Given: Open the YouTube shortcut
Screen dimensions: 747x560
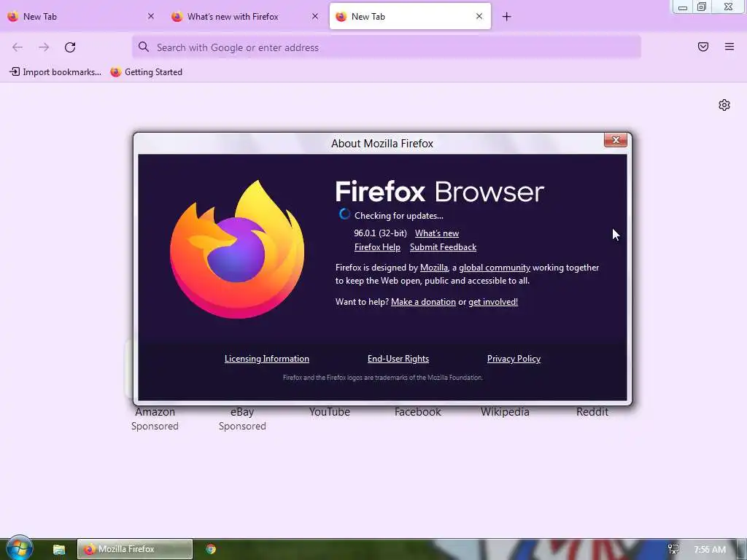Looking at the screenshot, I should (330, 412).
